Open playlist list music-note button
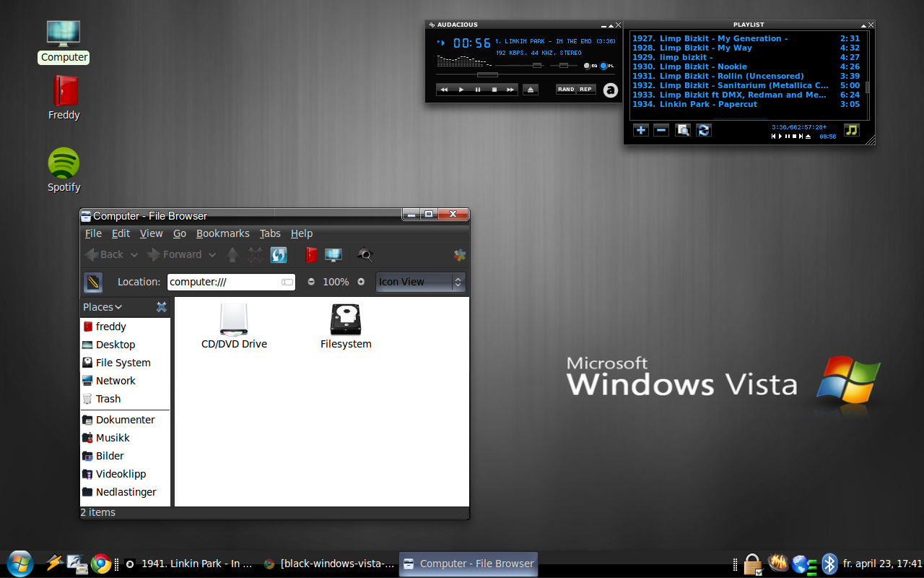 [x=852, y=130]
